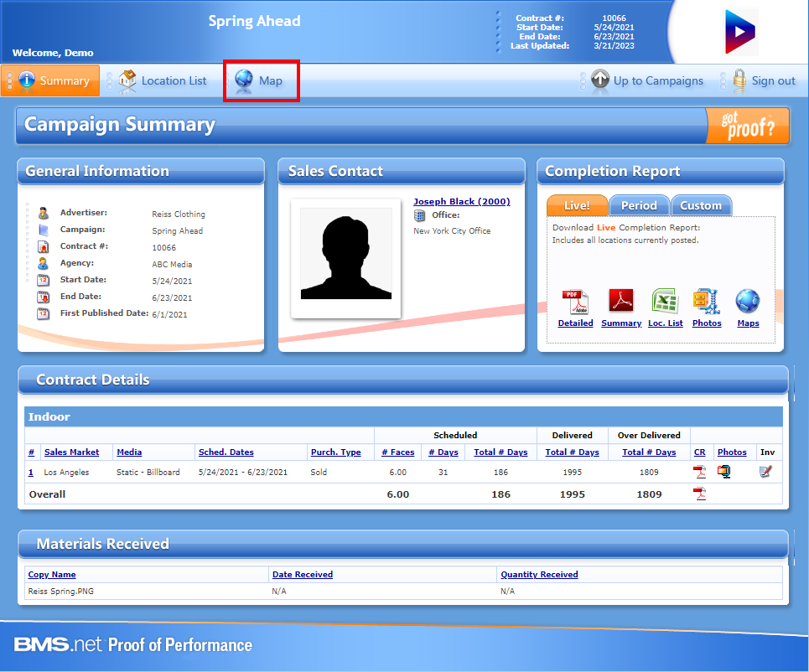Open the Map view in navigation
The height and width of the screenshot is (672, 809).
coord(261,80)
